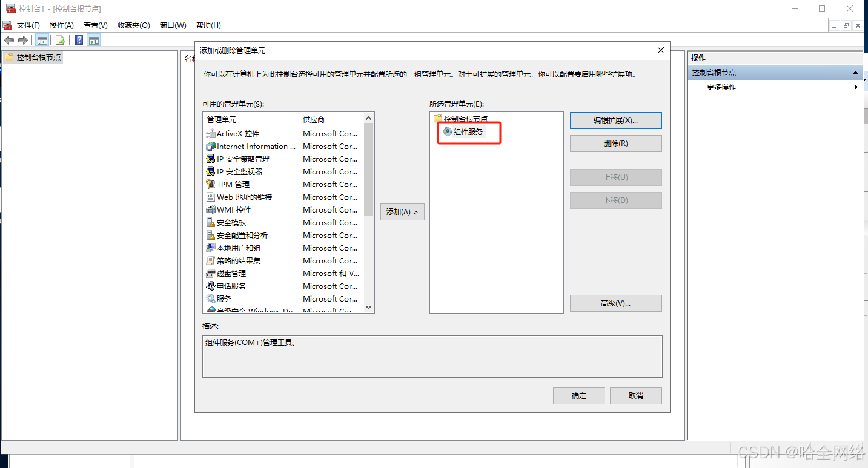Select 控制台根节点 in the left console tree
Image resolution: width=868 pixels, height=468 pixels.
(x=39, y=58)
